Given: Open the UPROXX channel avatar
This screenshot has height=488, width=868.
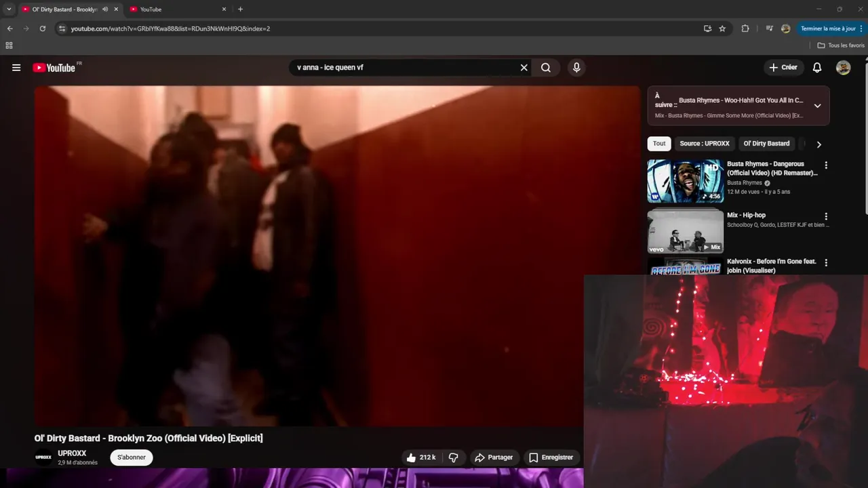Looking at the screenshot, I should pos(43,457).
